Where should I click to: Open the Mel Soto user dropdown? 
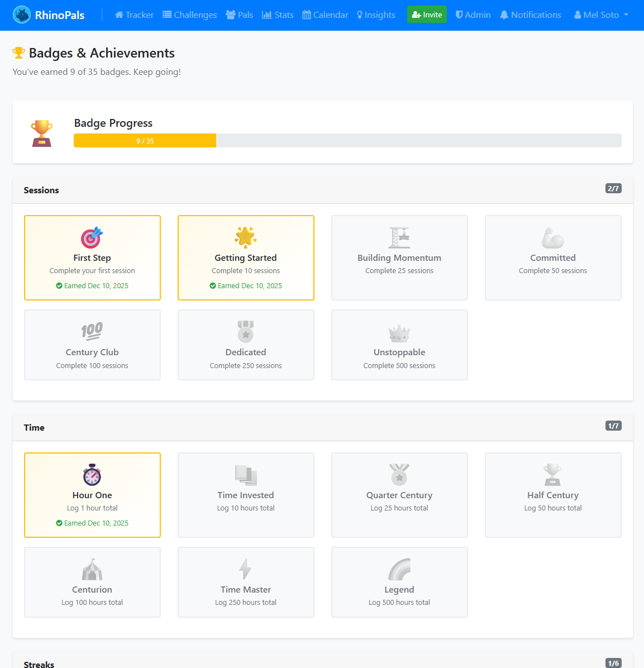click(x=601, y=15)
